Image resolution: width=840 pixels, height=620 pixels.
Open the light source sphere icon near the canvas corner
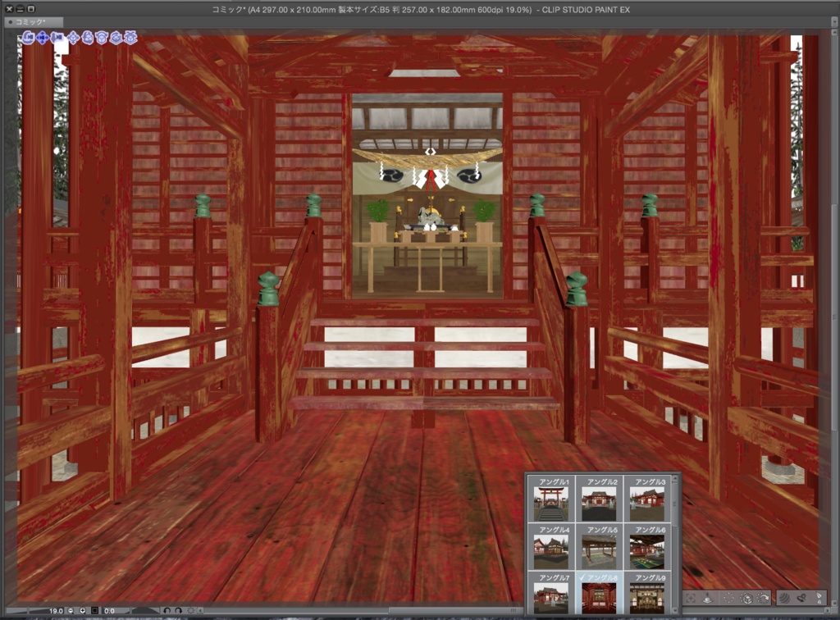click(785, 598)
